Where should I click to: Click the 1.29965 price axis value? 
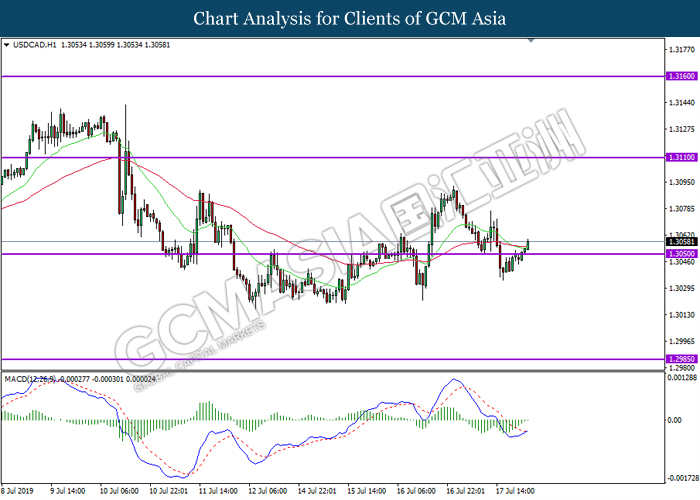pos(682,341)
